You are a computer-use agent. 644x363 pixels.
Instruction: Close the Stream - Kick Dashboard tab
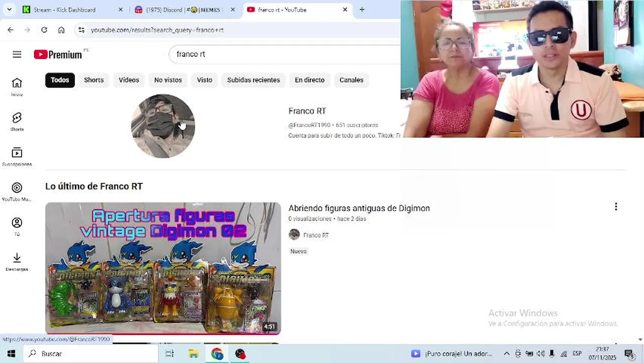click(x=120, y=10)
